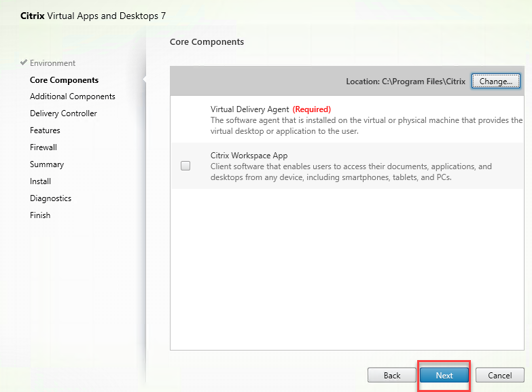
Task: Enable the Citrix Workspace App checkbox
Action: pyautogui.click(x=185, y=166)
